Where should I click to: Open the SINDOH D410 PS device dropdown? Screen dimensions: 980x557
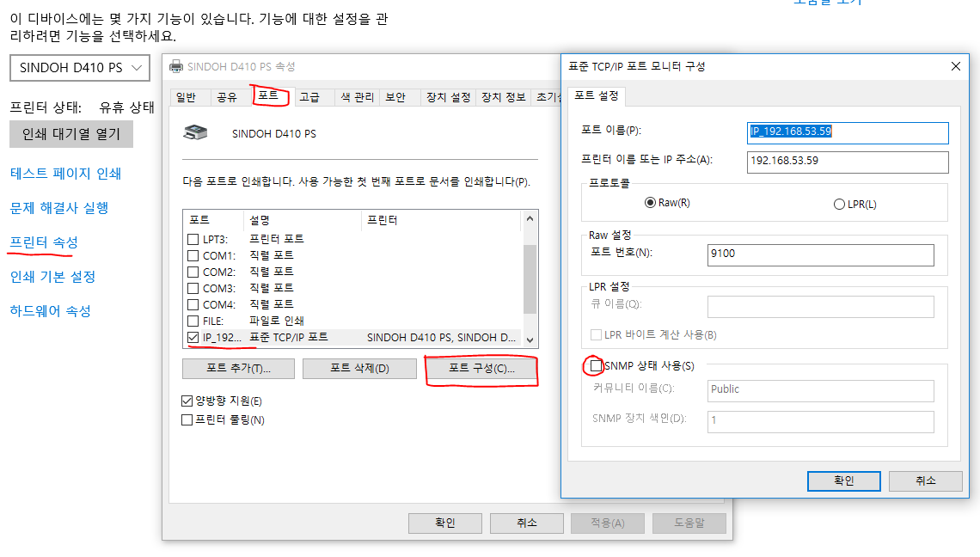pyautogui.click(x=80, y=68)
